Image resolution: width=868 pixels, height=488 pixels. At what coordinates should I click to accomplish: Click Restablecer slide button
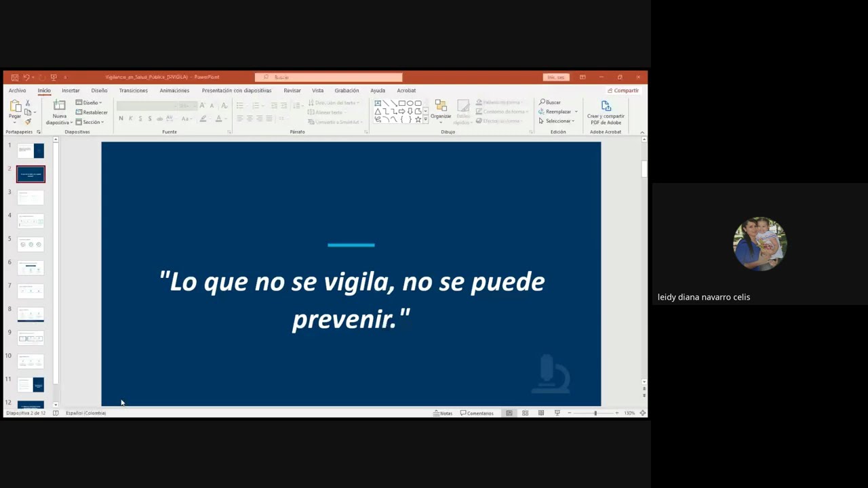tap(92, 113)
